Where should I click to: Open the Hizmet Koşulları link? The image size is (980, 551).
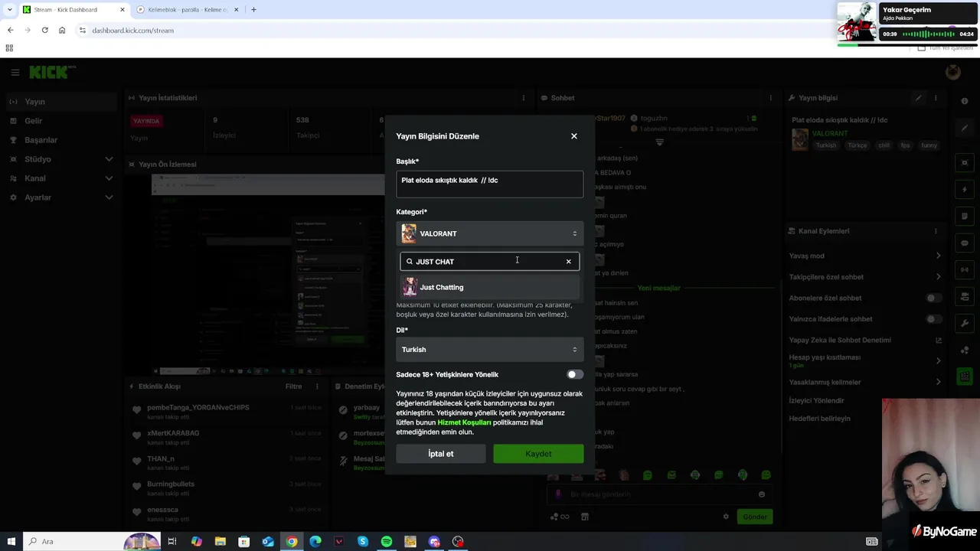(464, 422)
